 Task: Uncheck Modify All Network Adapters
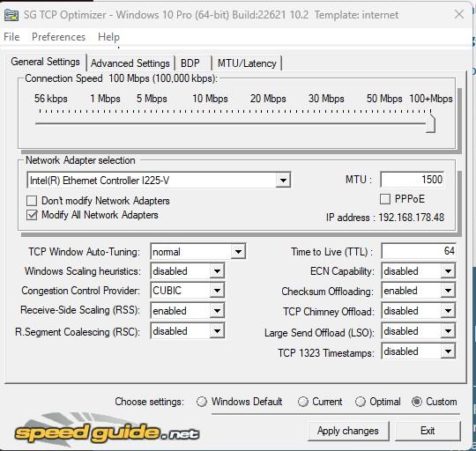pyautogui.click(x=32, y=215)
